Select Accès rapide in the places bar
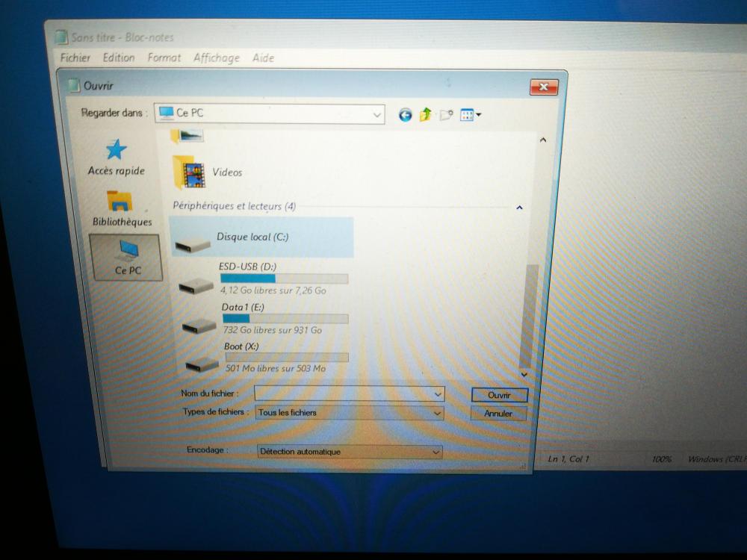Screen dimensions: 747x560 (117, 158)
